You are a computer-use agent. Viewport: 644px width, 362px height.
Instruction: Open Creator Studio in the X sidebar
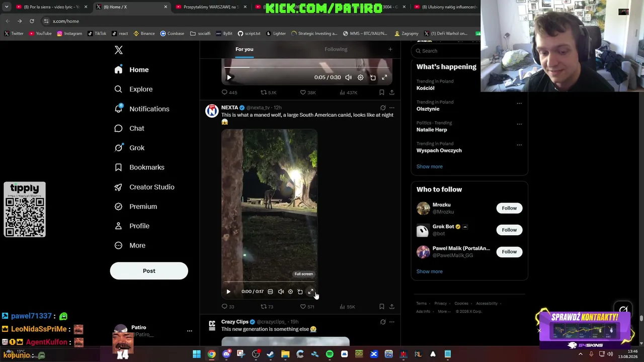(144, 187)
